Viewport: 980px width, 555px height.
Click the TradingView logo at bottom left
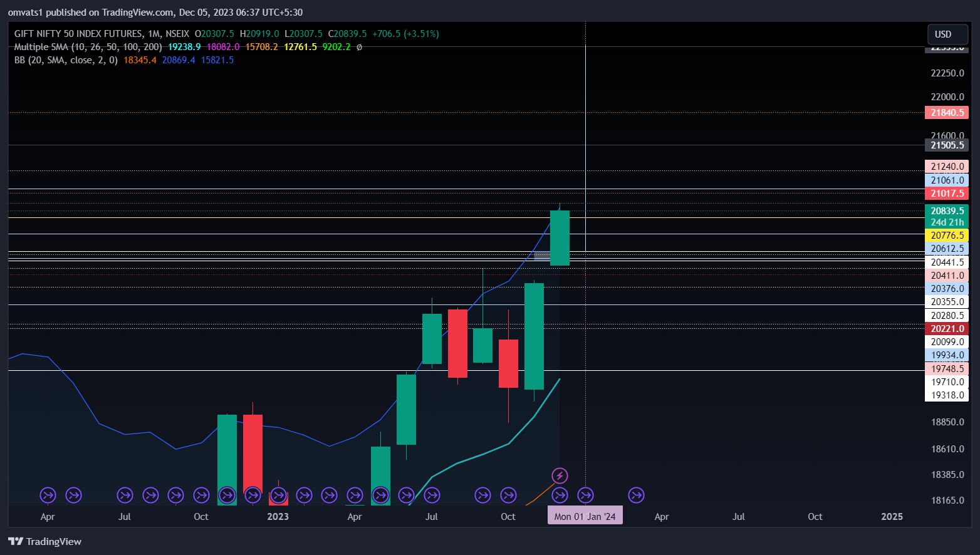pyautogui.click(x=45, y=541)
